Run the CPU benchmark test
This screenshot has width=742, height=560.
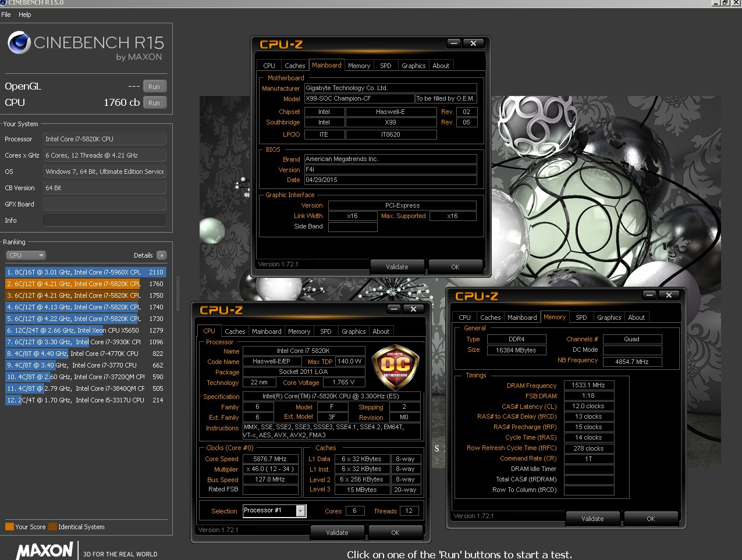(154, 103)
